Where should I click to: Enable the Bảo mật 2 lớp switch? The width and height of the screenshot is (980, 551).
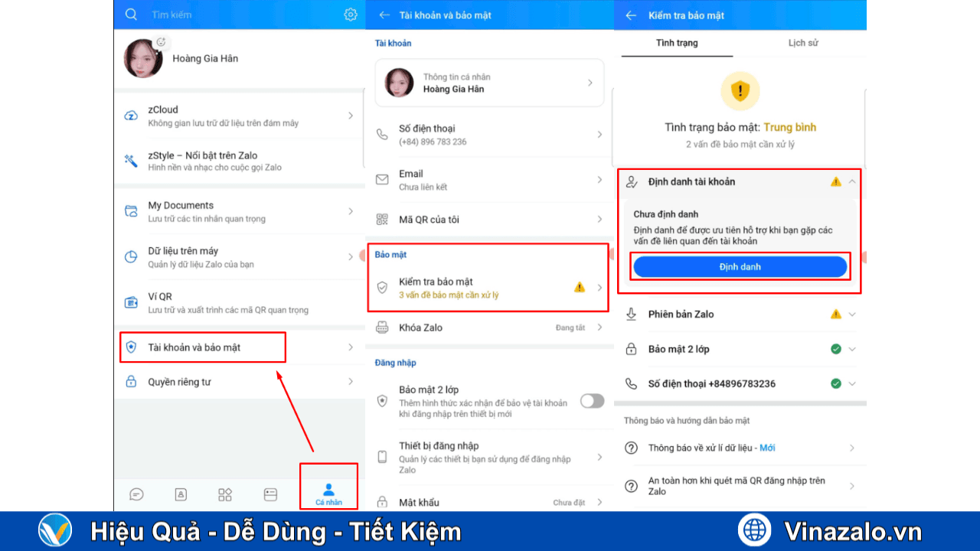(592, 400)
